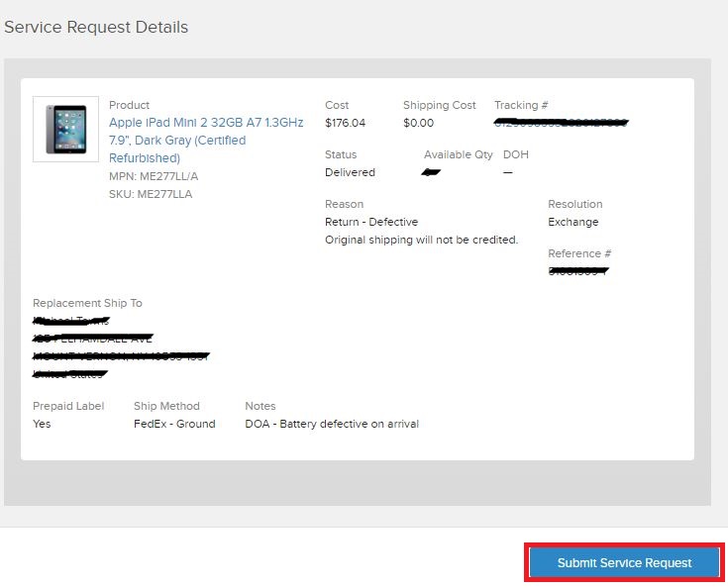Click the MPN: ME277LL/A text
The height and width of the screenshot is (588, 728).
pos(154,176)
